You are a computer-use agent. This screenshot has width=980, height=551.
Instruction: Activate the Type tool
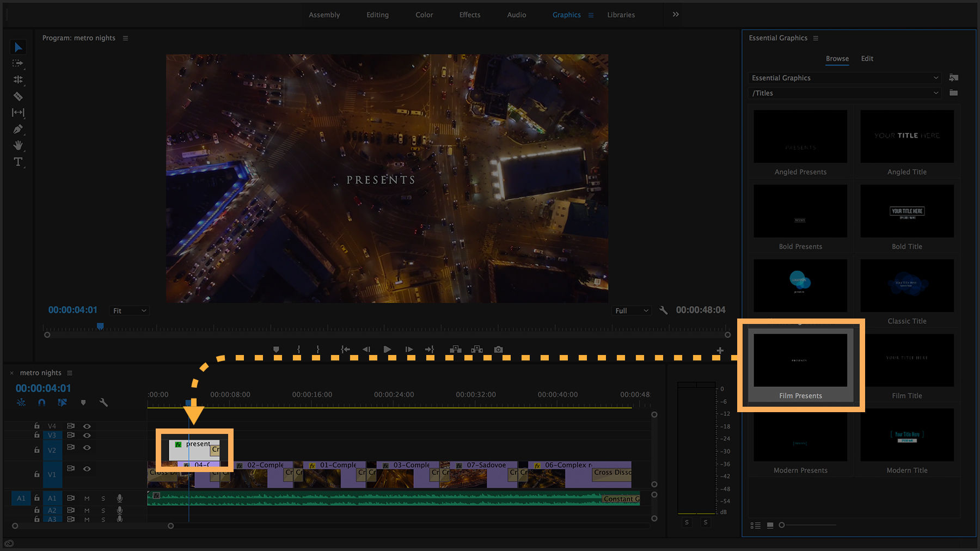point(18,162)
